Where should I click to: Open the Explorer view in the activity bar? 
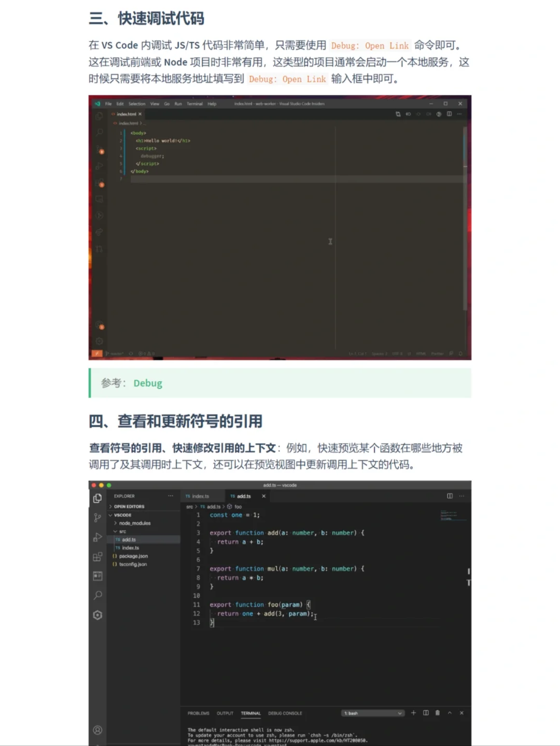tap(97, 498)
